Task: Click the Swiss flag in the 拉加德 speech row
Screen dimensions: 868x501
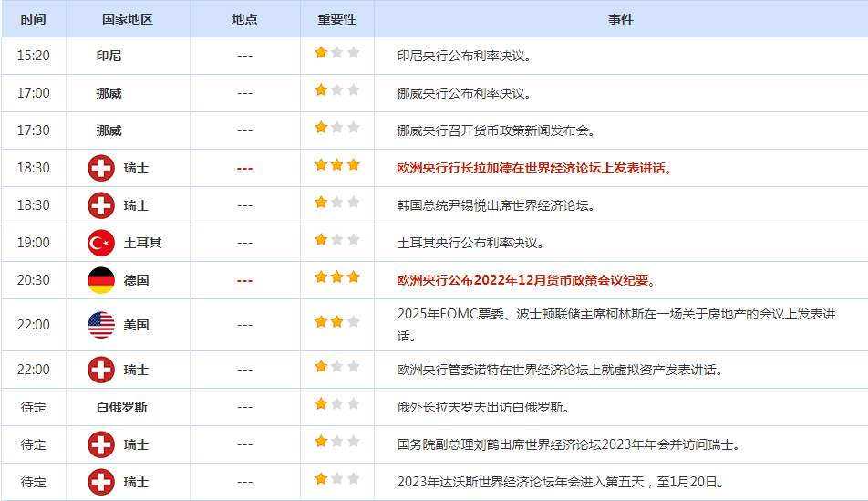Action: click(101, 168)
